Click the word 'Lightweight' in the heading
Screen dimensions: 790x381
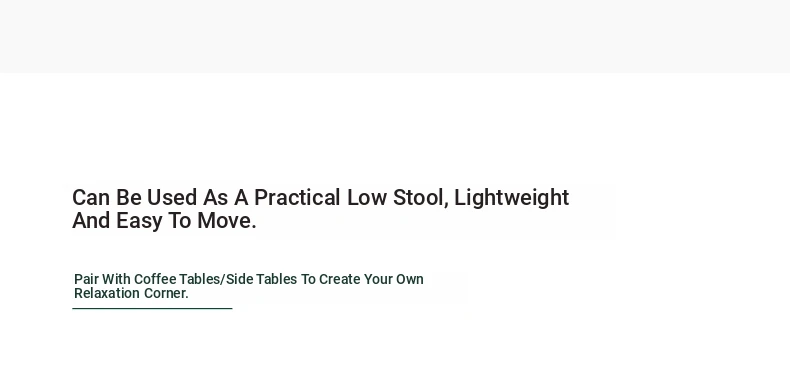(x=511, y=198)
